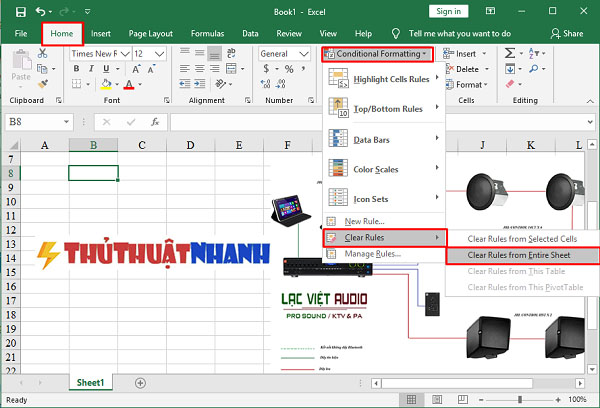Click Accounting Number Format dollar icon

click(x=266, y=69)
